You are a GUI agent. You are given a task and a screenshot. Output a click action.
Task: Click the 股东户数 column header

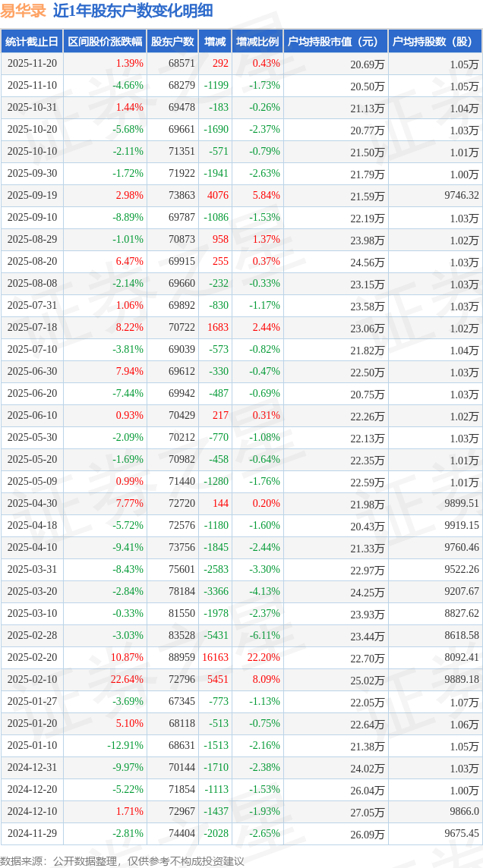click(x=172, y=42)
